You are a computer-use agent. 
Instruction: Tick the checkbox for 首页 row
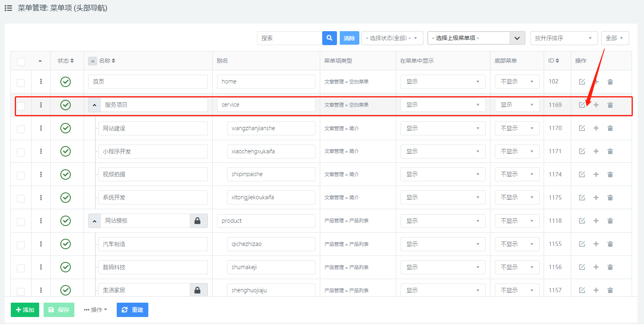tap(21, 83)
